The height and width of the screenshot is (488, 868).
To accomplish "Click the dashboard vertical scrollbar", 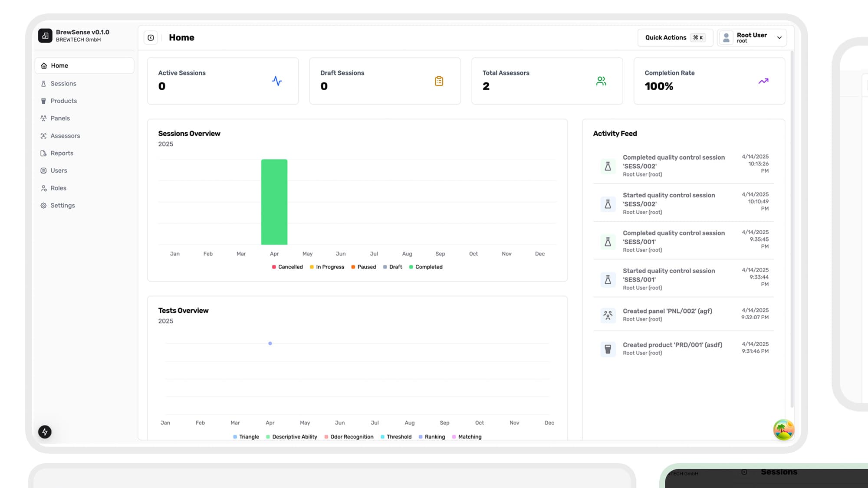I will (792, 230).
